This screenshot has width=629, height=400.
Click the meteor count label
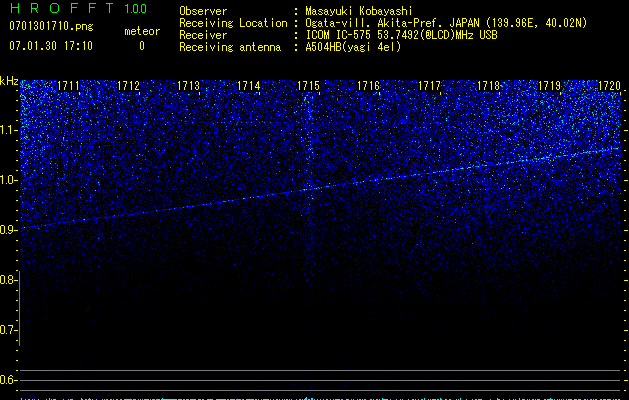[142, 31]
